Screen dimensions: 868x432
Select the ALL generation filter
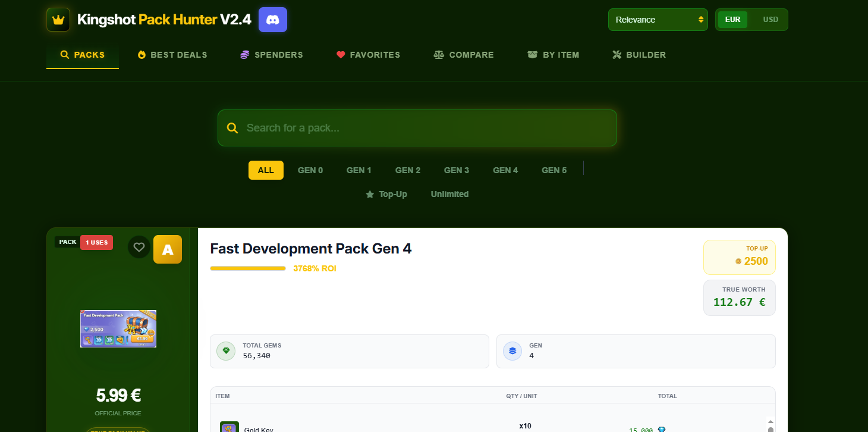(x=266, y=170)
